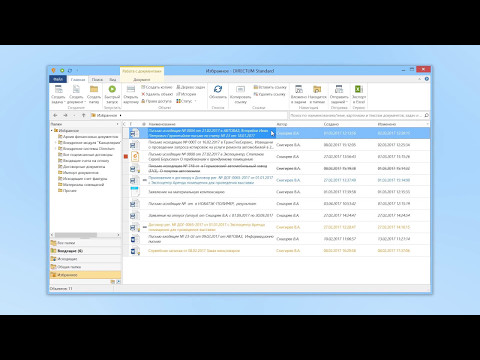Click the red flag square in document list

point(126,156)
